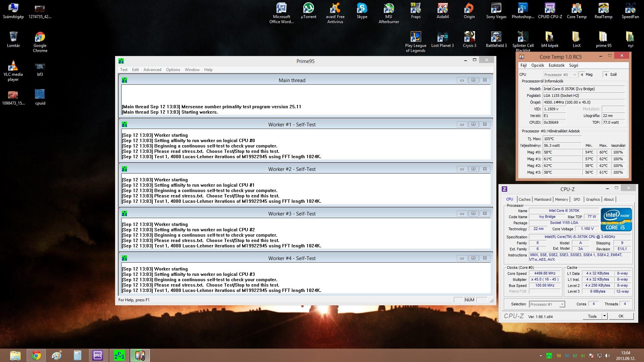Open Play League of Legends shortcut
The image size is (644, 362).
click(416, 42)
